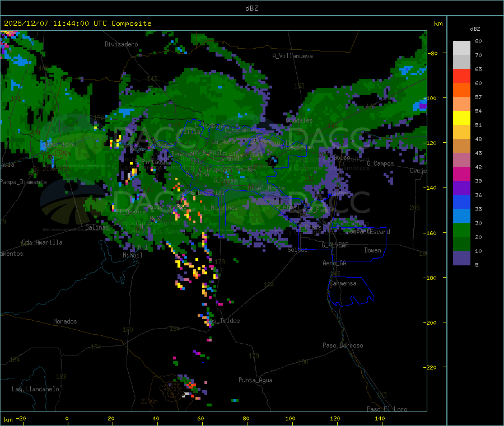Viewport: 504px width, 426px height.
Task: Click the 2200m elevation label
Action: (149, 401)
